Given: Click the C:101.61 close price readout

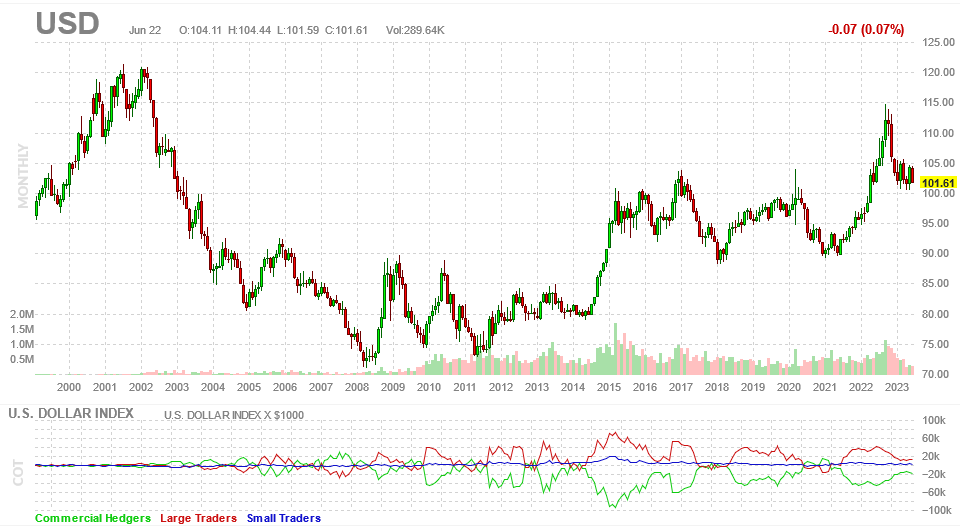Looking at the screenshot, I should pos(346,29).
